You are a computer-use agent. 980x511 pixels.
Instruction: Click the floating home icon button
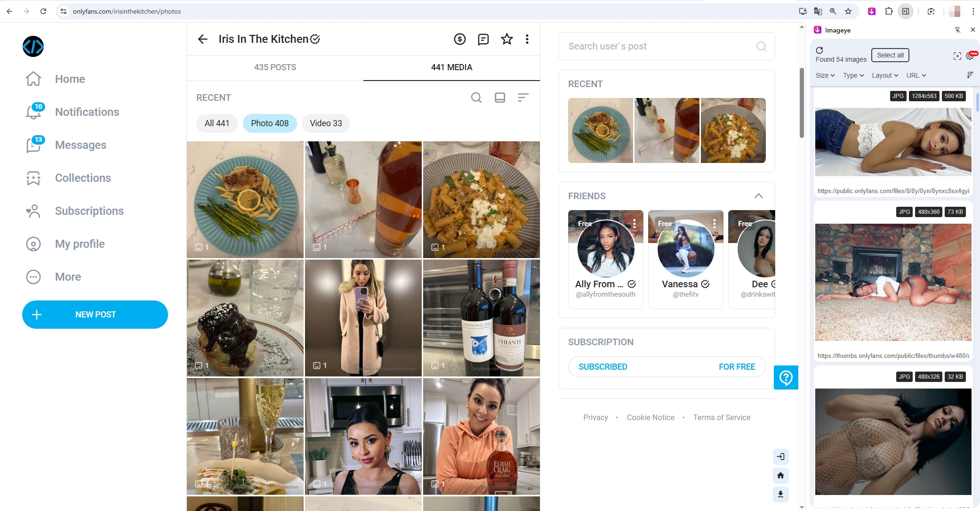tap(780, 475)
